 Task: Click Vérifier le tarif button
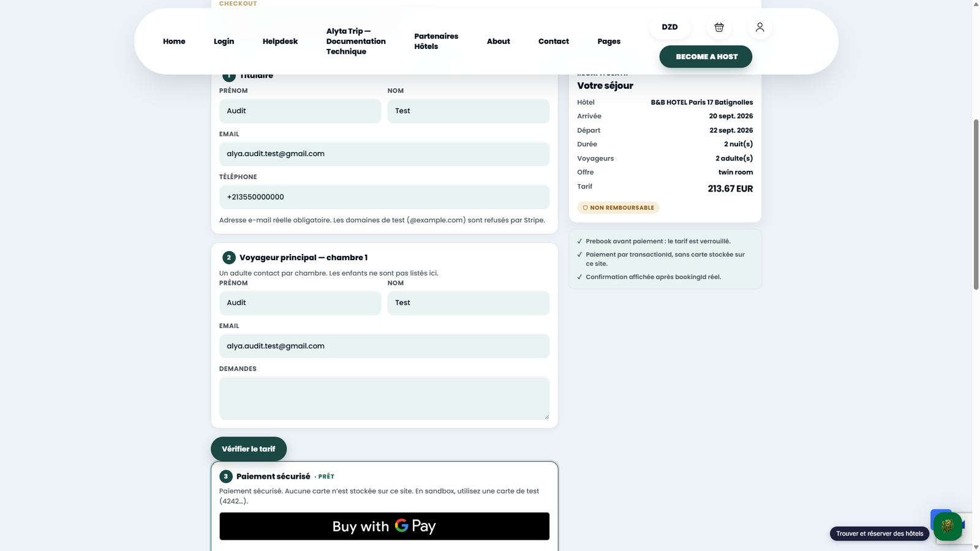pyautogui.click(x=249, y=449)
